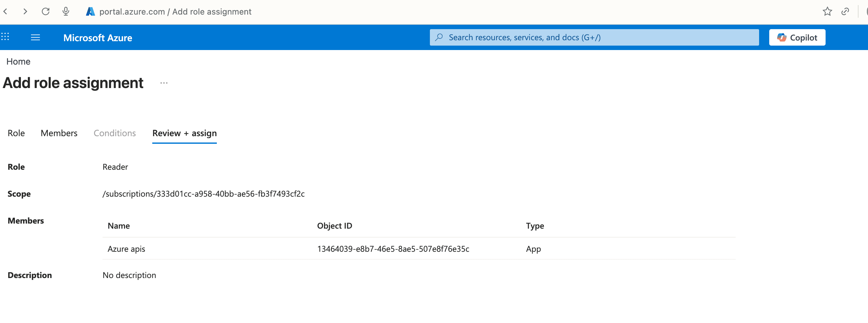Click the bold Role field label
Viewport: 868px width, 323px height.
(x=16, y=167)
